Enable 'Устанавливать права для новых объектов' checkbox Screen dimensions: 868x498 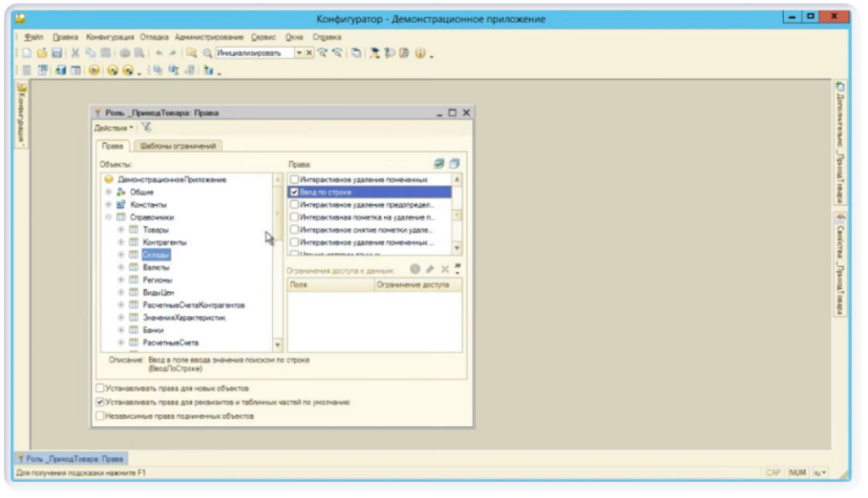click(99, 388)
